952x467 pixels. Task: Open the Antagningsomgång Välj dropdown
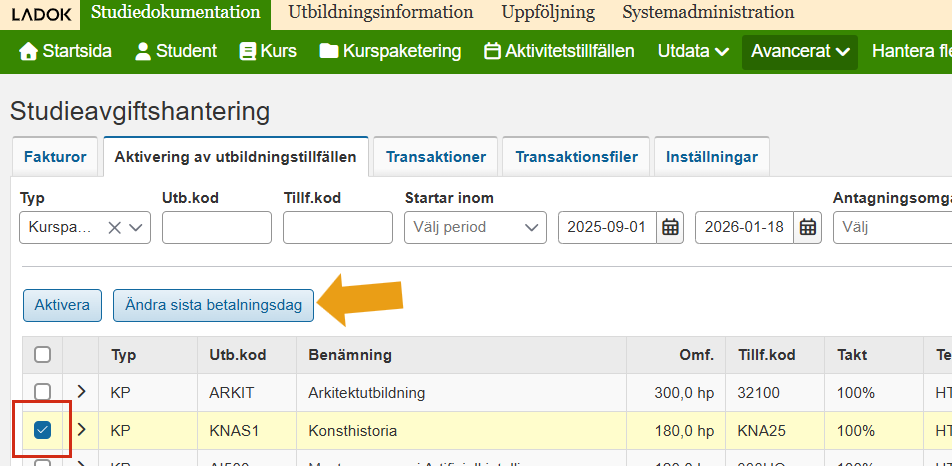[x=892, y=228]
